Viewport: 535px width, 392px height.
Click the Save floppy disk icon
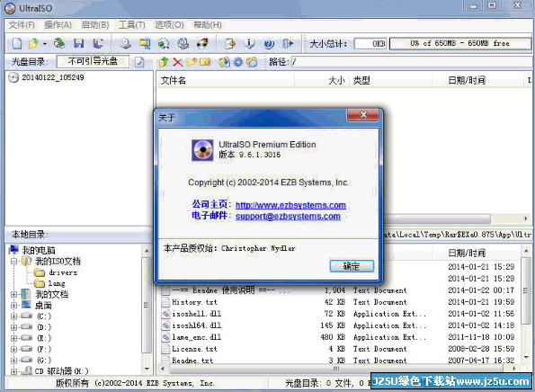pos(79,44)
